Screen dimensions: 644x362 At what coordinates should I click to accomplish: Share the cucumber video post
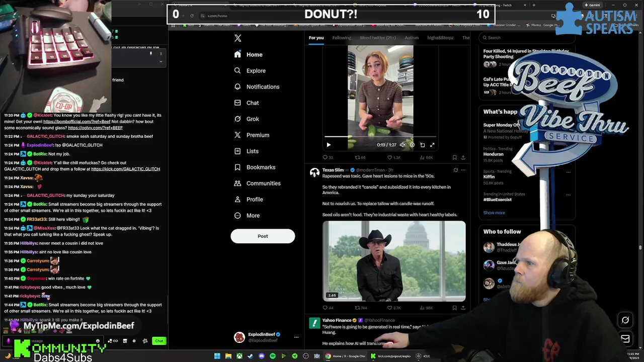[x=463, y=157]
